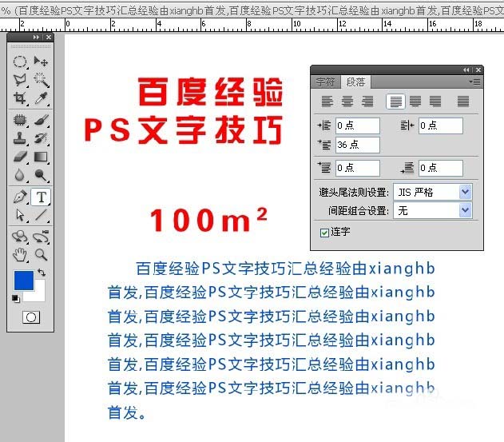This screenshot has width=504, height=442.
Task: Justify all lines of text
Action: pos(463,102)
